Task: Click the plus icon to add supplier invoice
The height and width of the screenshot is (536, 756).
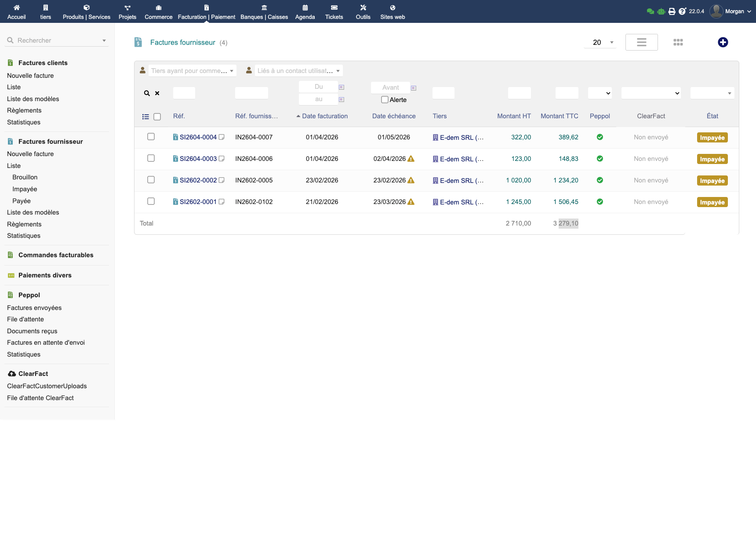Action: click(723, 42)
